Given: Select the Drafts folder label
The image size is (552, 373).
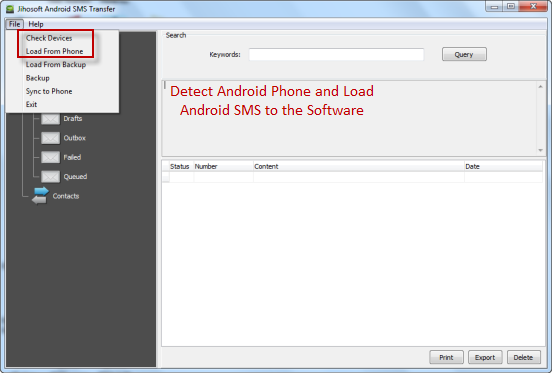Looking at the screenshot, I should [73, 119].
